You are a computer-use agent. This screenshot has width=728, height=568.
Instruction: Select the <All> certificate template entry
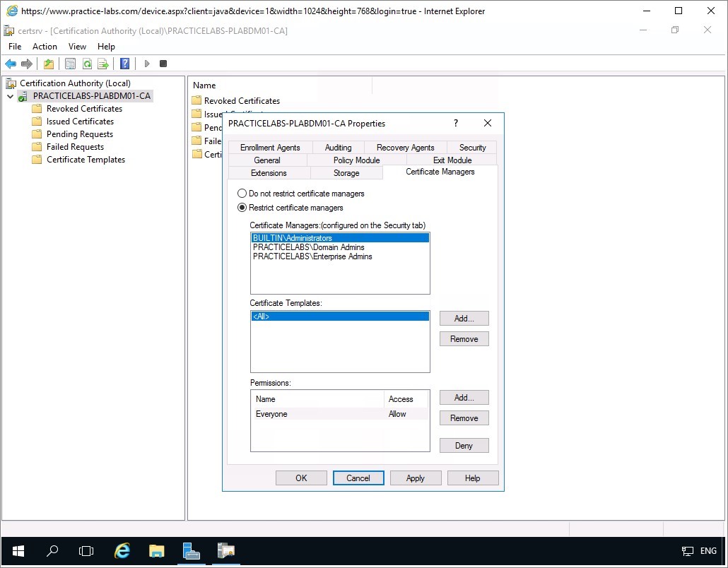click(x=340, y=316)
